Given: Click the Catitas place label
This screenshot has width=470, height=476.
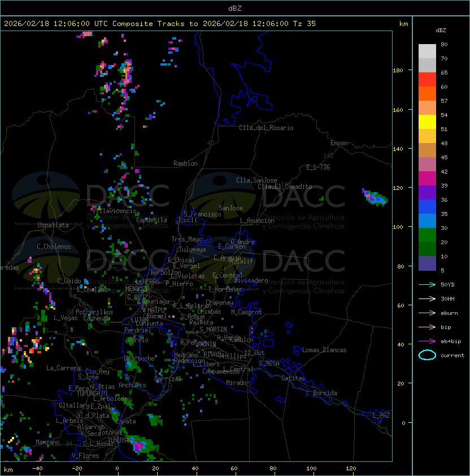Looking at the screenshot, I should (x=293, y=378).
